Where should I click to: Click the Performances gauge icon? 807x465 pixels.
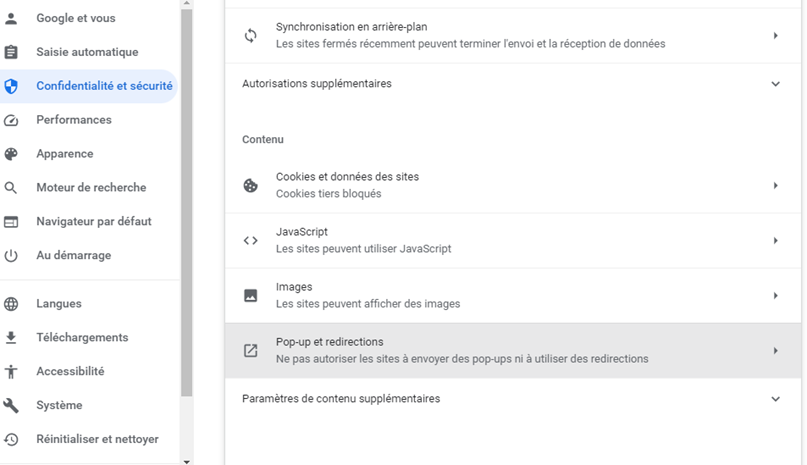click(11, 120)
